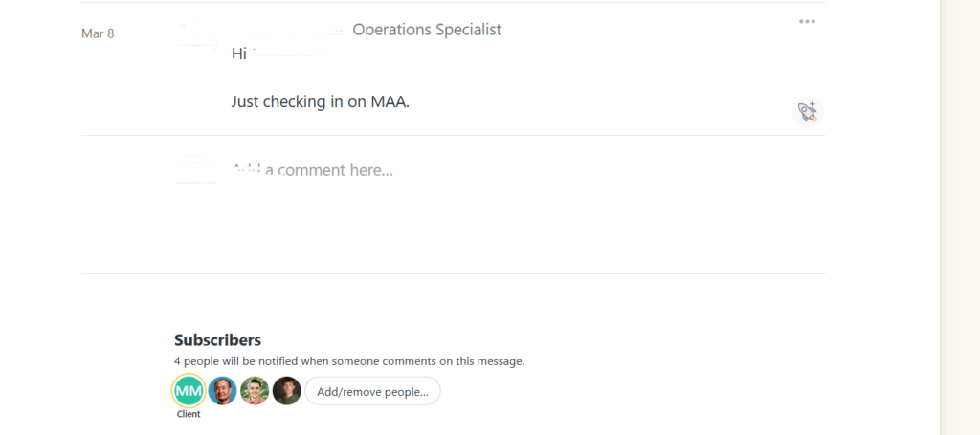Click the Operations Specialist job title

click(x=427, y=30)
